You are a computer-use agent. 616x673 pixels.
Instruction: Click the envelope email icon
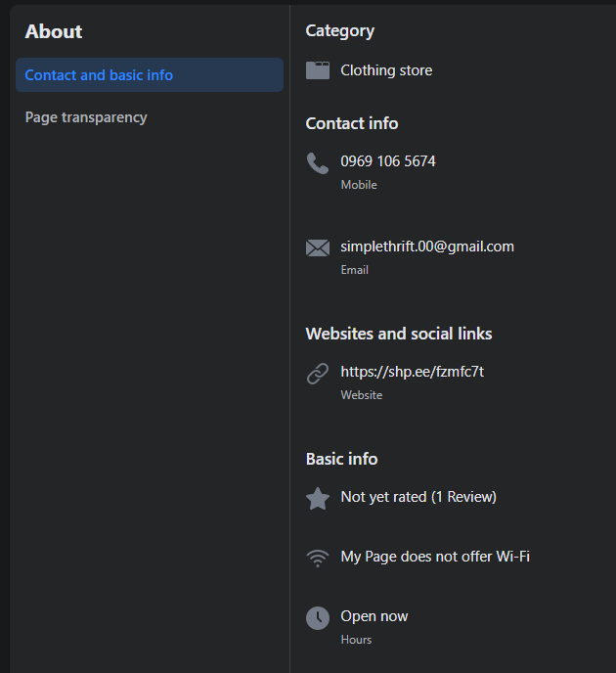coord(318,248)
